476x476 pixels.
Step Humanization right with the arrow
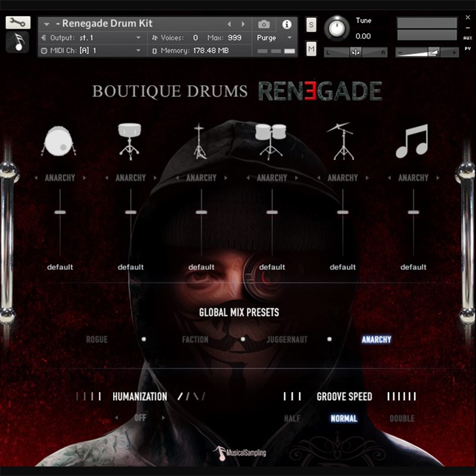click(x=163, y=418)
